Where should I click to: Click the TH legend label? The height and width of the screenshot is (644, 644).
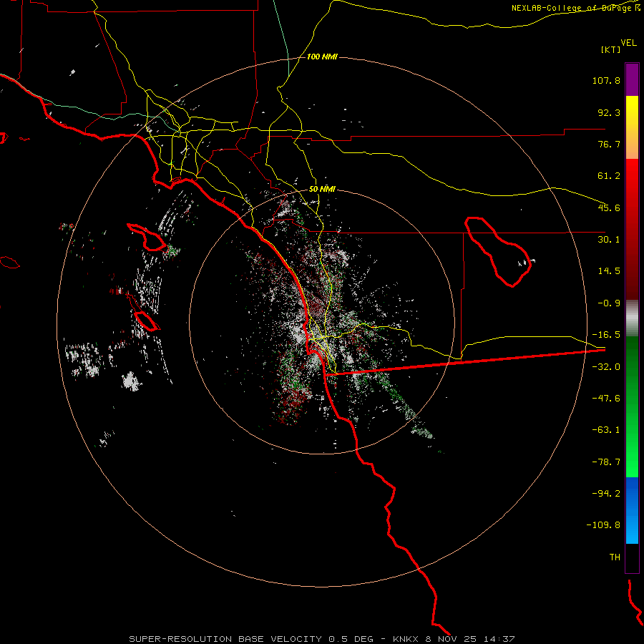(615, 557)
